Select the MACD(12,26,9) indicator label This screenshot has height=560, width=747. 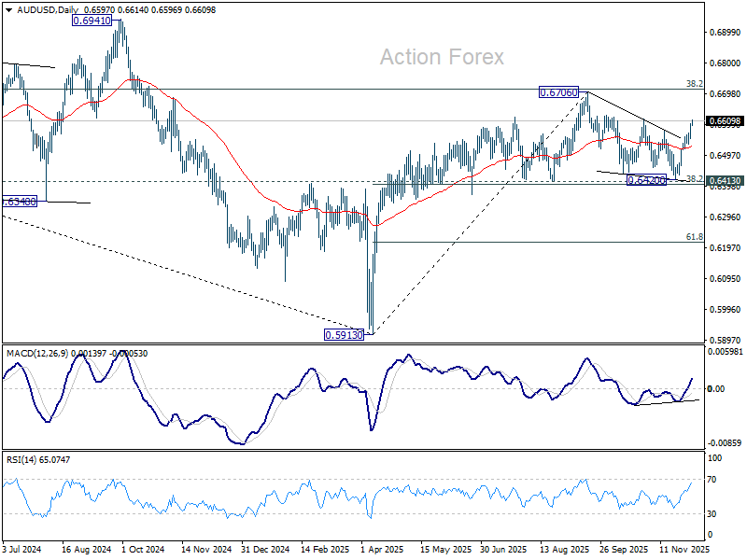point(37,354)
